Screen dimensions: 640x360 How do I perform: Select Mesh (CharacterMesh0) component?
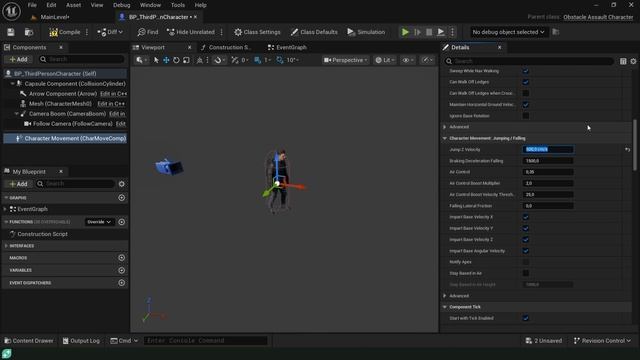click(60, 104)
